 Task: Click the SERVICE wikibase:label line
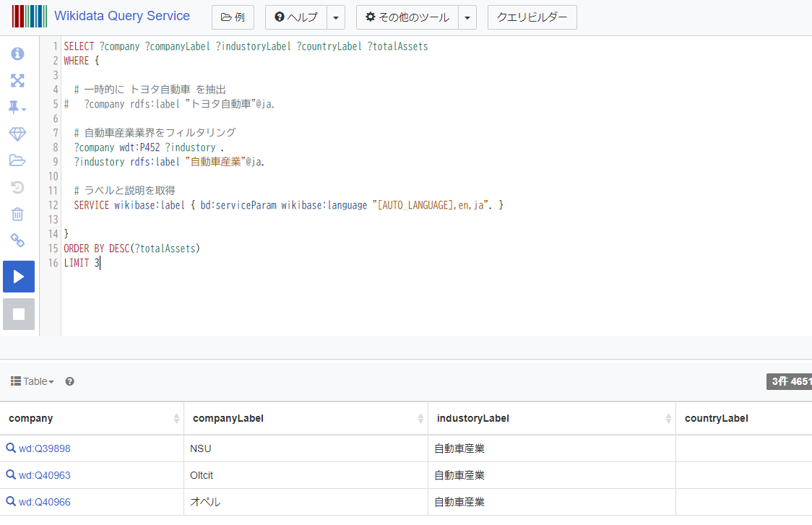(288, 205)
